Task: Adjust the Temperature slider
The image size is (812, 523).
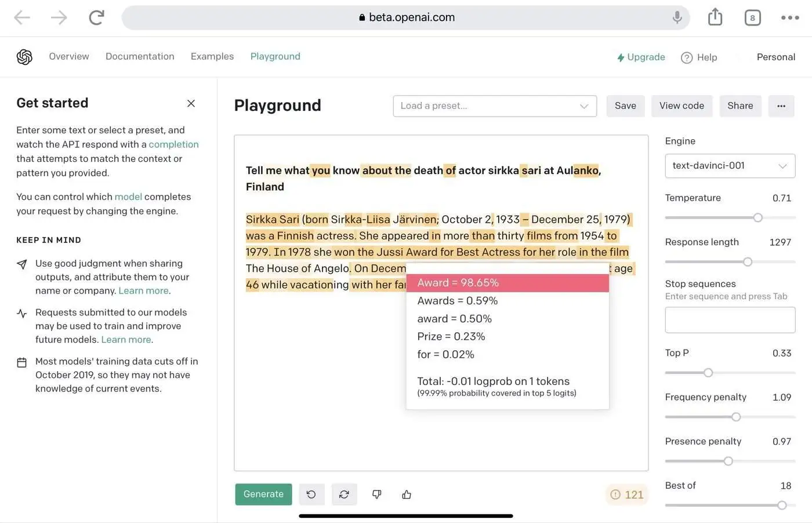Action: pos(757,217)
